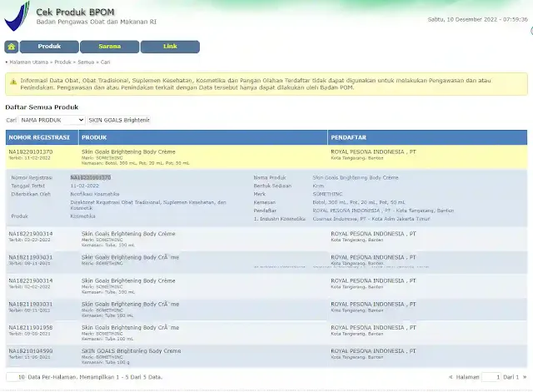Click the first NA18221900314 row
Viewport: 533px width, 392px height.
point(266,239)
